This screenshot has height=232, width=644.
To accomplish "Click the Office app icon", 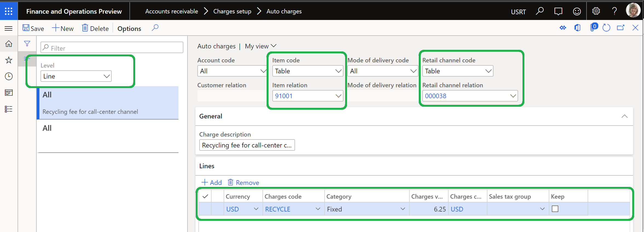I will click(577, 28).
